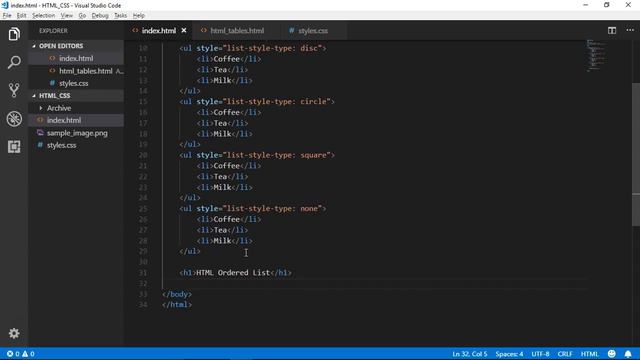Click 'list-style-type: circle' on line 15
Image resolution: width=640 pixels, height=360 pixels.
(x=276, y=102)
